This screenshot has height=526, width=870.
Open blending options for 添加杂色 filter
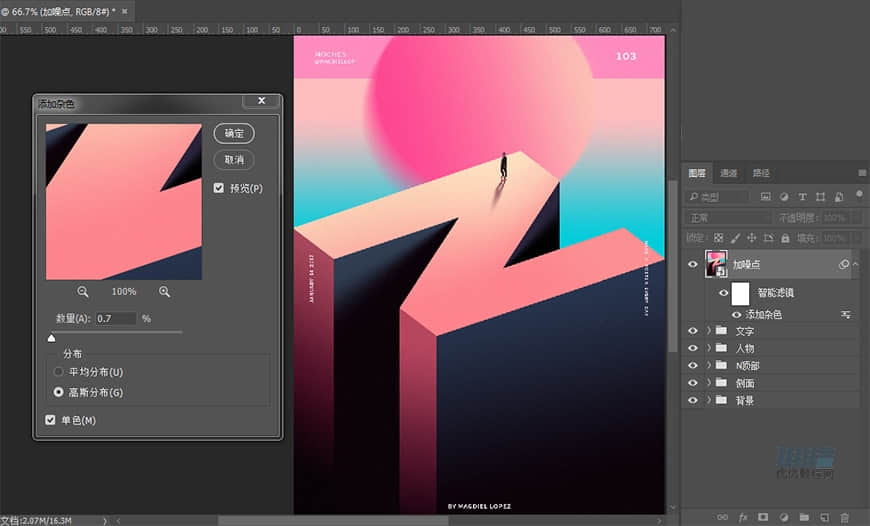click(x=846, y=315)
